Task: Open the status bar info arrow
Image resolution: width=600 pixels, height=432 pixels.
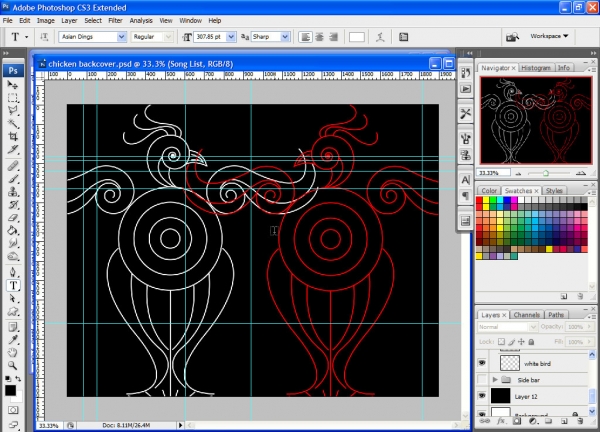Action: 180,425
